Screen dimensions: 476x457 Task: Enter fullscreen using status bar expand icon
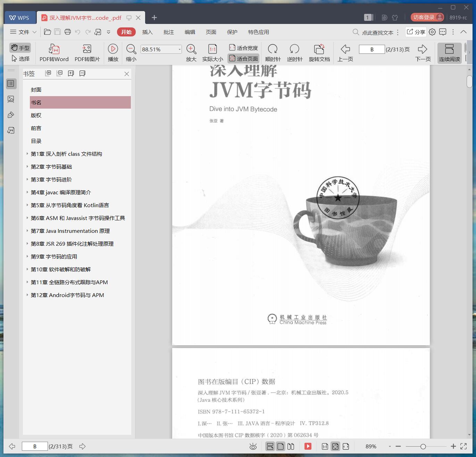coord(464,446)
